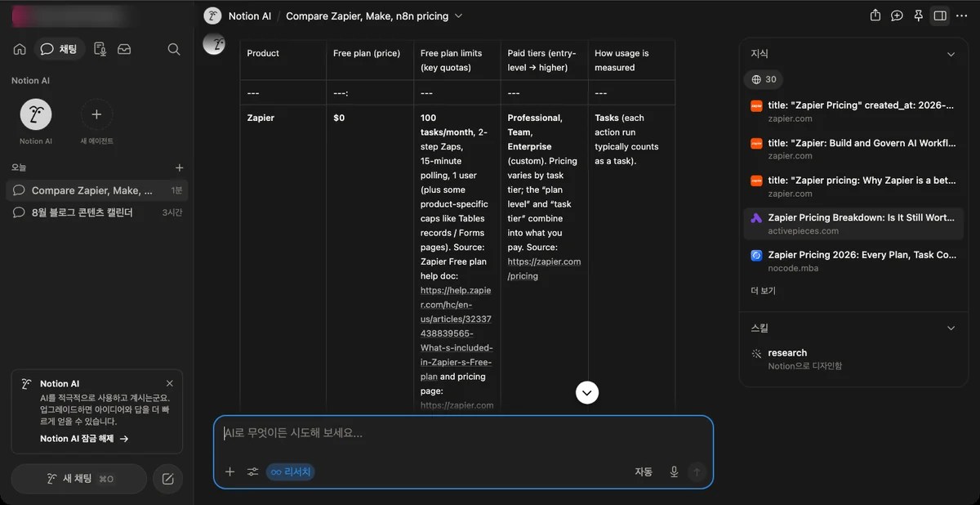Image resolution: width=980 pixels, height=505 pixels.
Task: Click the Notion AI 잠금 해제 link
Action: (x=84, y=439)
